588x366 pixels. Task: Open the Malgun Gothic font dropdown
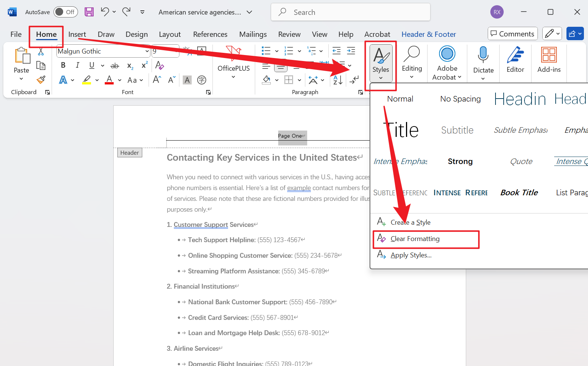147,51
